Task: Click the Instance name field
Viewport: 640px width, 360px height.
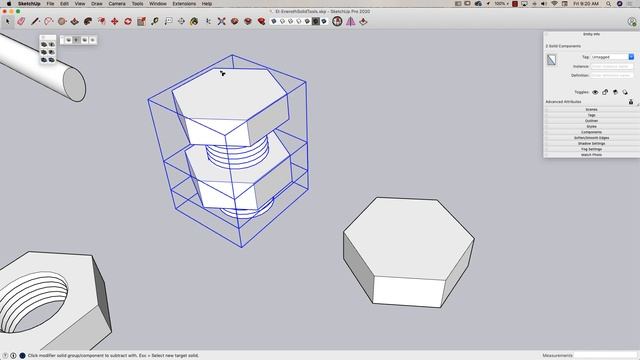Action: [x=612, y=66]
